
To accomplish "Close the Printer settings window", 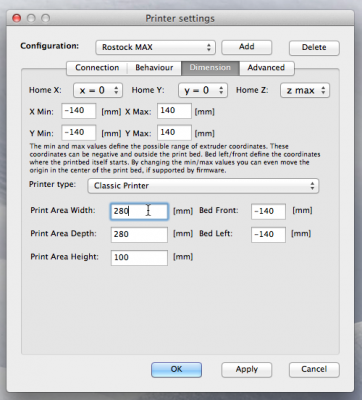I will click(16, 18).
